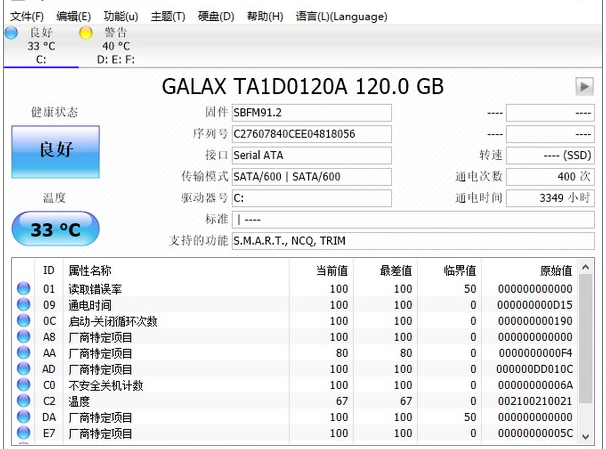The image size is (606, 449).
Task: Click raw value 000000000190
Action: click(x=535, y=321)
